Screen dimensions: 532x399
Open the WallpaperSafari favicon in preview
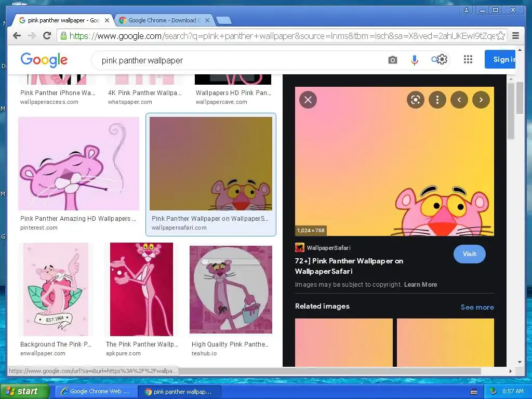tap(299, 248)
